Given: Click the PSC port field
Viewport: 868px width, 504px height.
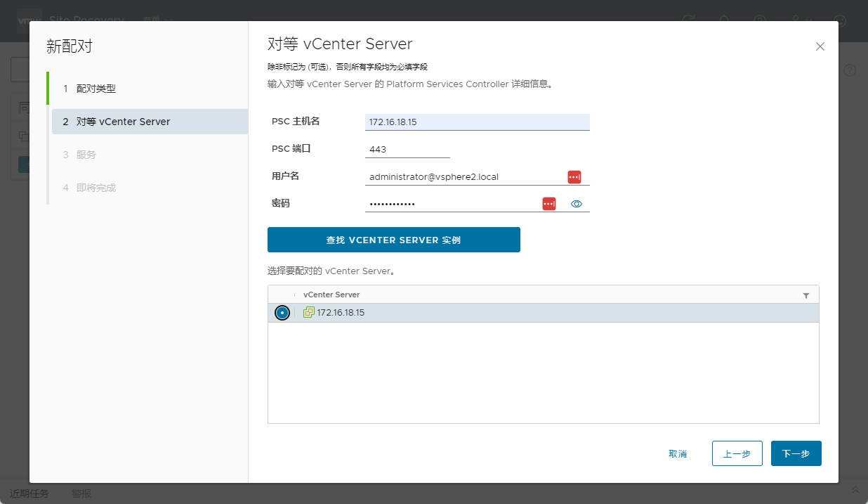Looking at the screenshot, I should 407,149.
